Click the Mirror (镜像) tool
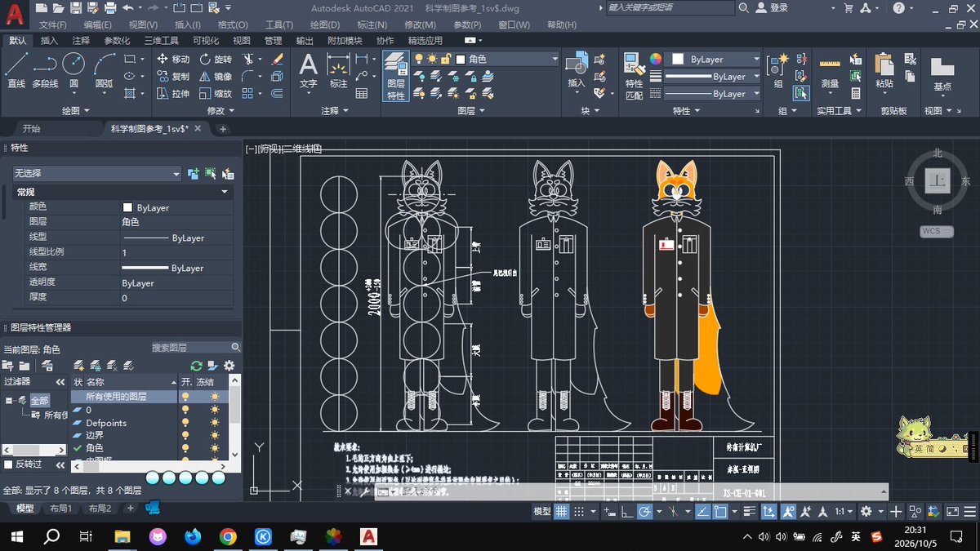 click(x=216, y=76)
